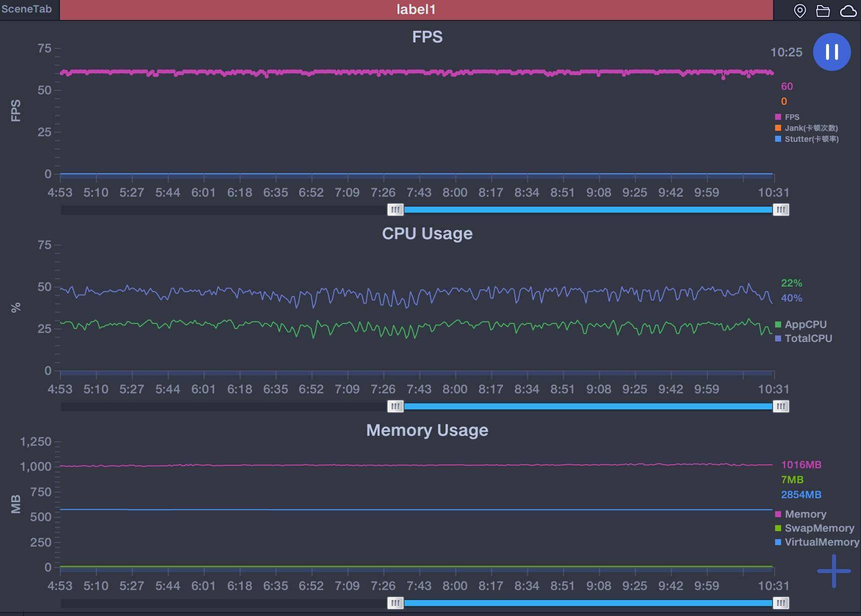Screen dimensions: 861x616
Task: Click the orange Jank value 0
Action: (784, 101)
